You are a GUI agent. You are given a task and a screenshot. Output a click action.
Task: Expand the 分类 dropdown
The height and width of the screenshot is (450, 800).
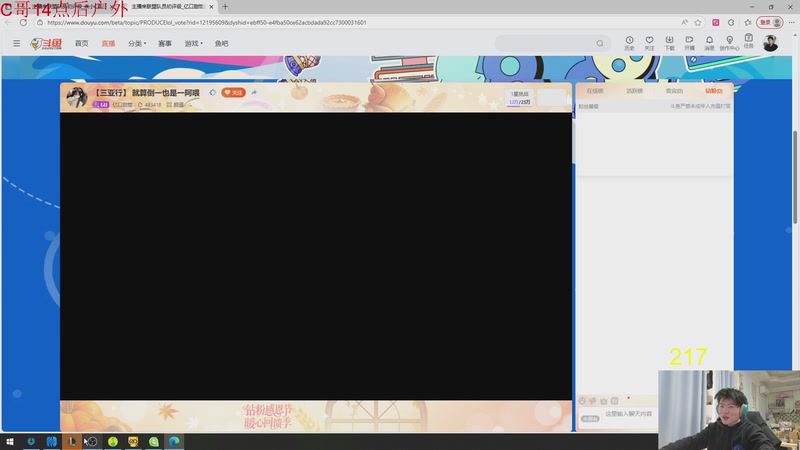tap(137, 43)
